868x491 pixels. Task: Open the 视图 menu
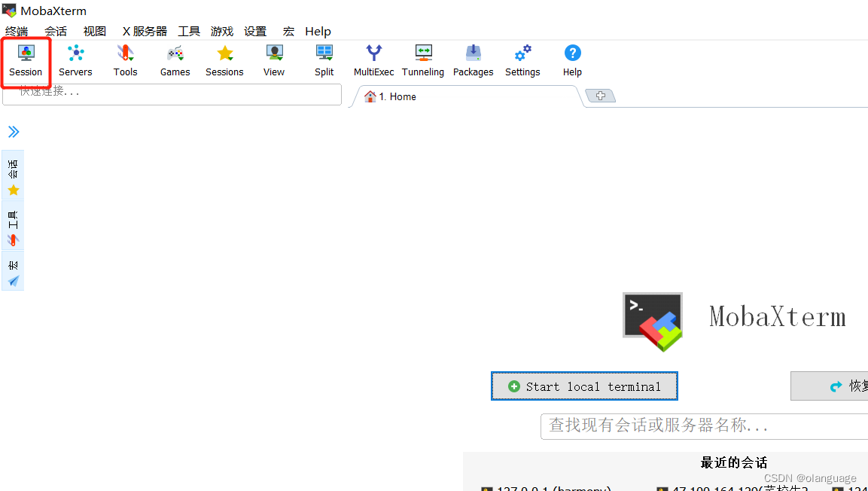click(x=95, y=32)
